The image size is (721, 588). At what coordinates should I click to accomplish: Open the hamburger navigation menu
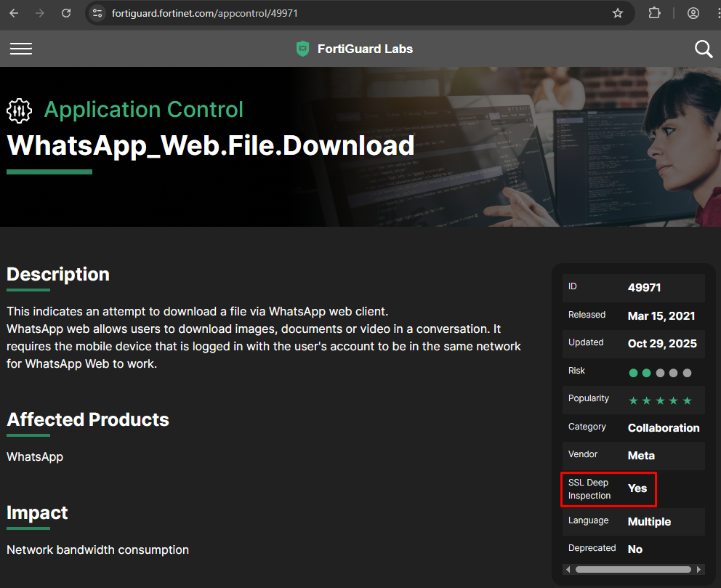21,49
